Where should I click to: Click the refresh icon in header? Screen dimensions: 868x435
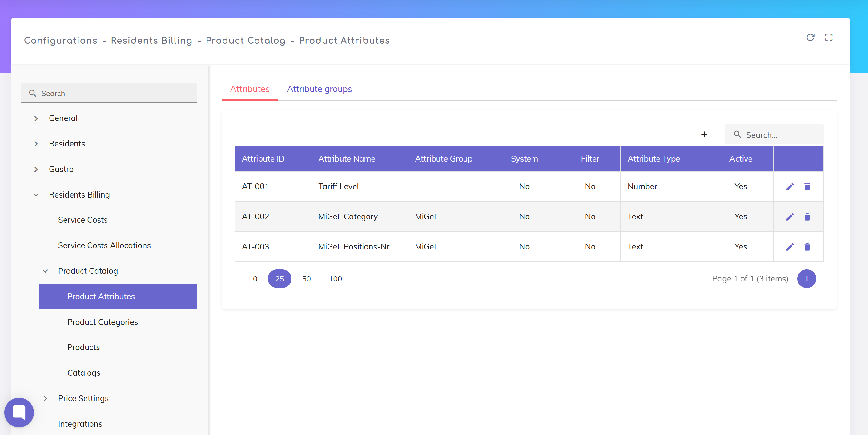click(x=810, y=37)
